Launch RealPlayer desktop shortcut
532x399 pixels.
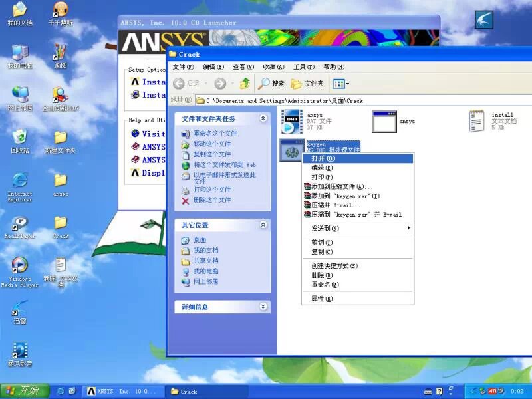[20, 227]
